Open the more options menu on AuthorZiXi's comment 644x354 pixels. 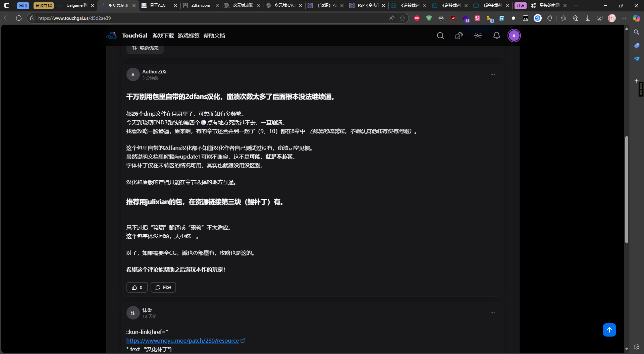(492, 74)
